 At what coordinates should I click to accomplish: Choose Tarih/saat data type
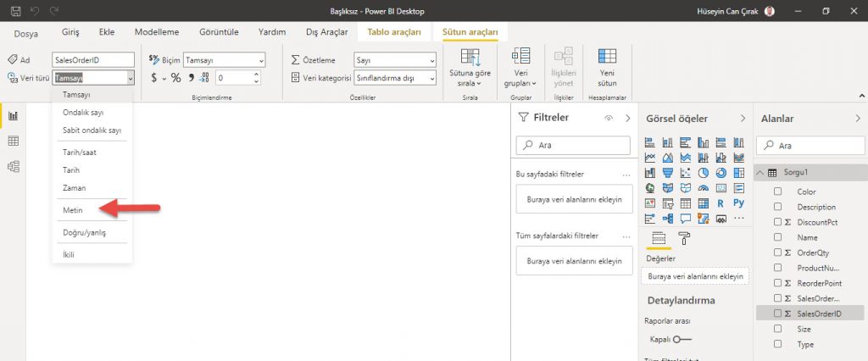click(x=80, y=152)
